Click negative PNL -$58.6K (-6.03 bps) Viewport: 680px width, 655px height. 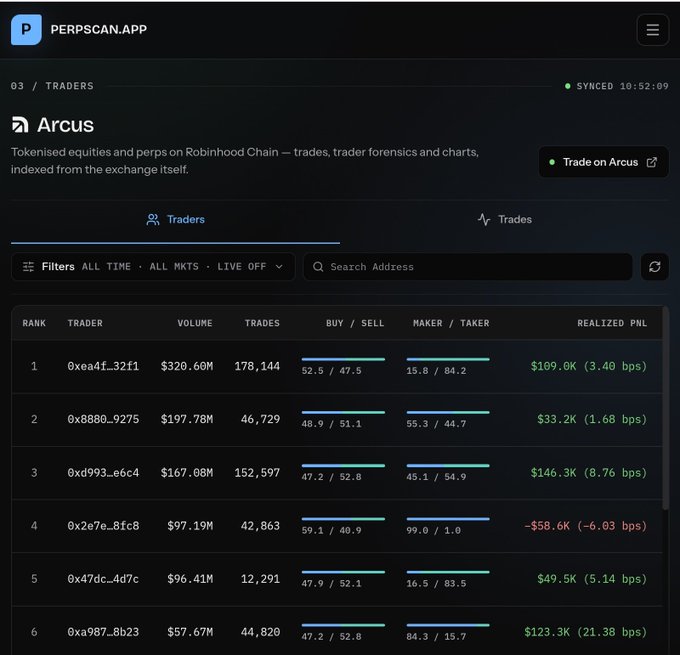(585, 526)
